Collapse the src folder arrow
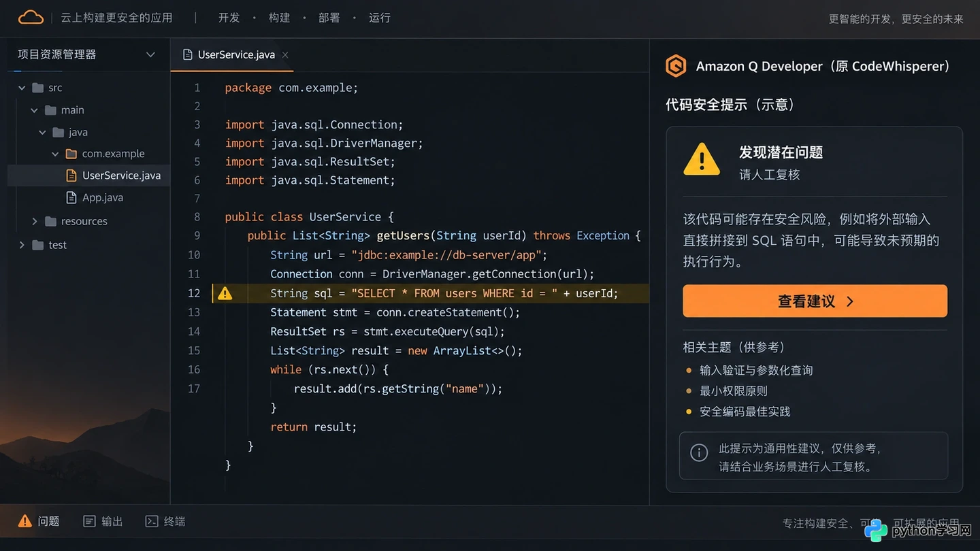 [22, 88]
